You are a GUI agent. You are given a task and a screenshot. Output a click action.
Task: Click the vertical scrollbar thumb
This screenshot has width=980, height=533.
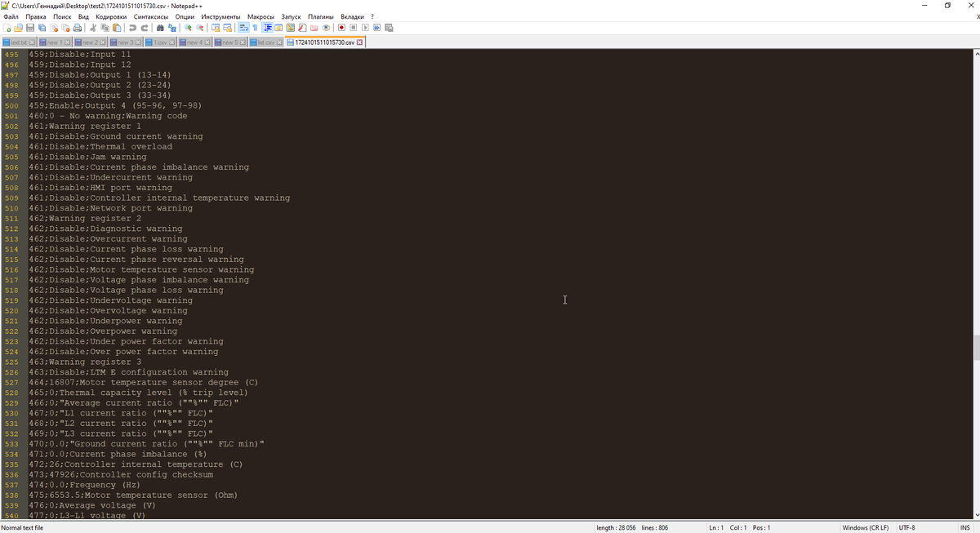976,348
